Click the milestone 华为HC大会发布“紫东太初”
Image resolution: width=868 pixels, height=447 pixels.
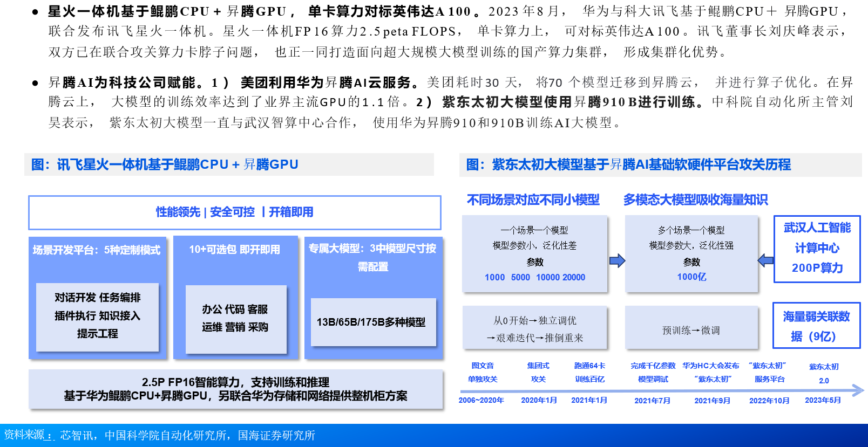tap(710, 372)
